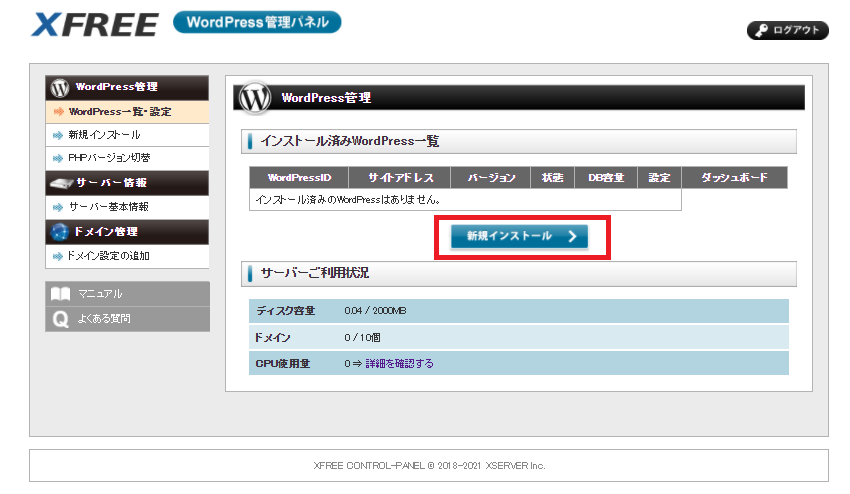The image size is (850, 494).
Task: Click the WordPress管理 sidebar section header
Action: click(127, 87)
